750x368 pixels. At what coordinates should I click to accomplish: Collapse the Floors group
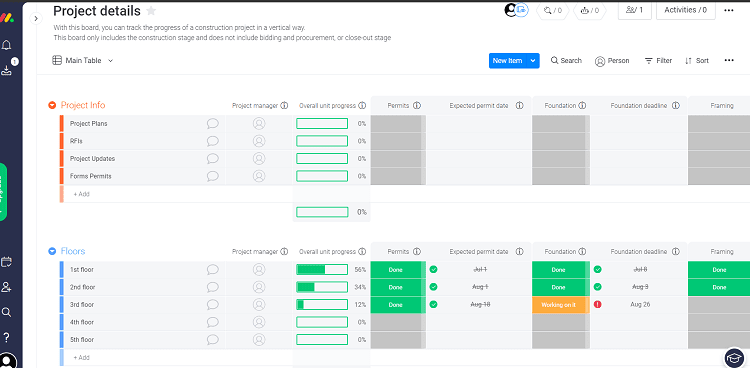[52, 251]
